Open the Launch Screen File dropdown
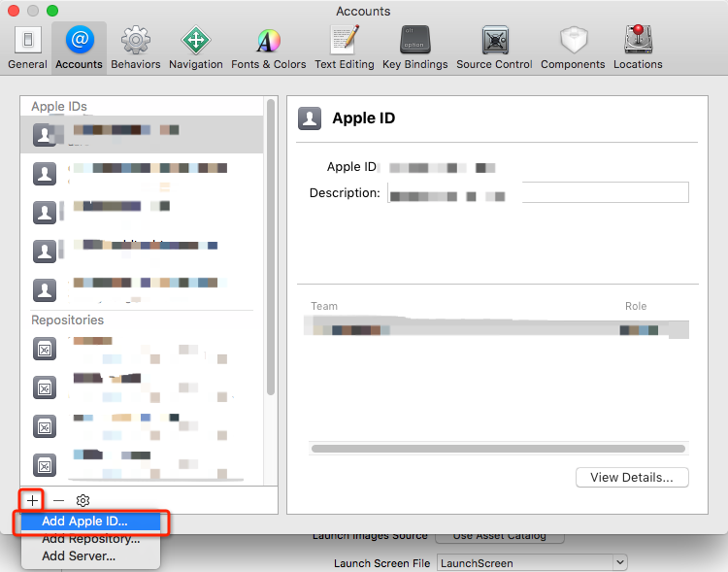 [530, 562]
